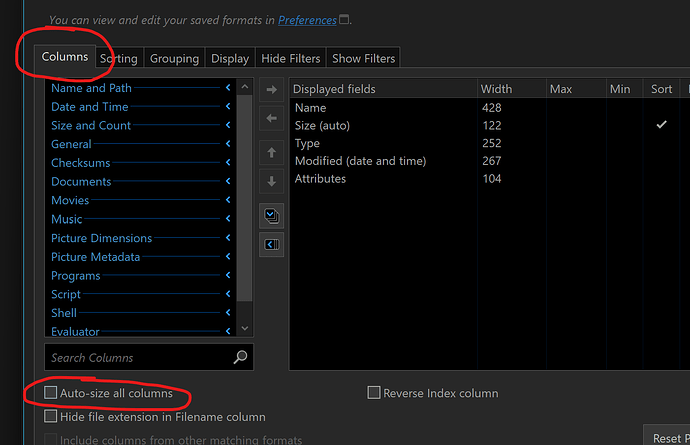The image size is (690, 445).
Task: Click category list scrollbar up arrow
Action: 245,87
